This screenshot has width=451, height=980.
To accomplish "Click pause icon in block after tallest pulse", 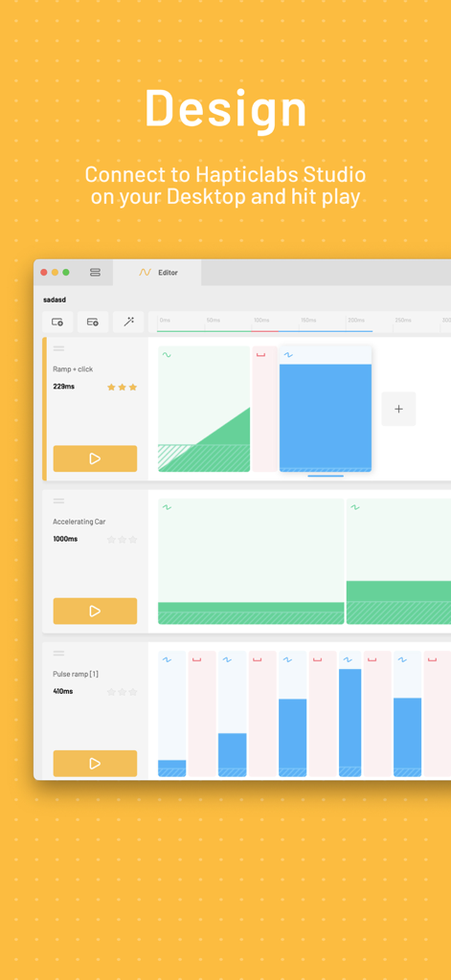I will point(372,660).
